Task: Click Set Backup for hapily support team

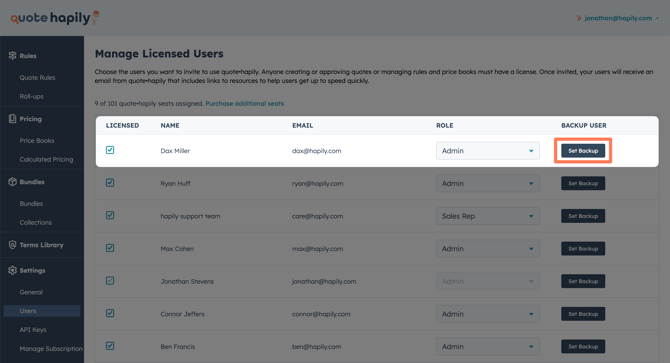Action: click(x=583, y=216)
